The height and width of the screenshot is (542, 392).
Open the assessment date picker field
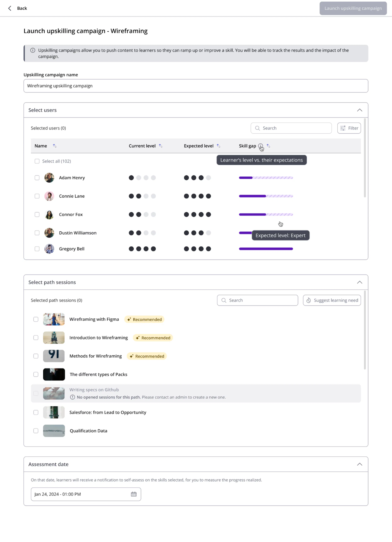86,494
